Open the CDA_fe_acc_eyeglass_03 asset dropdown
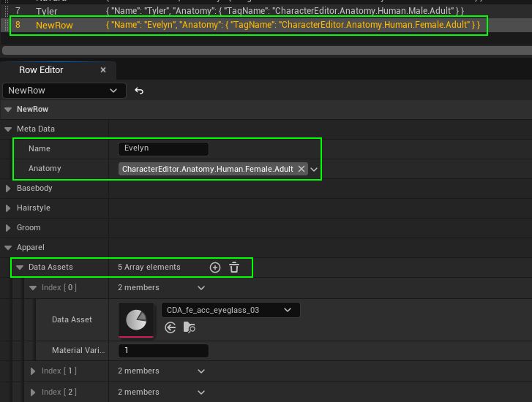532x402 pixels. coord(230,310)
